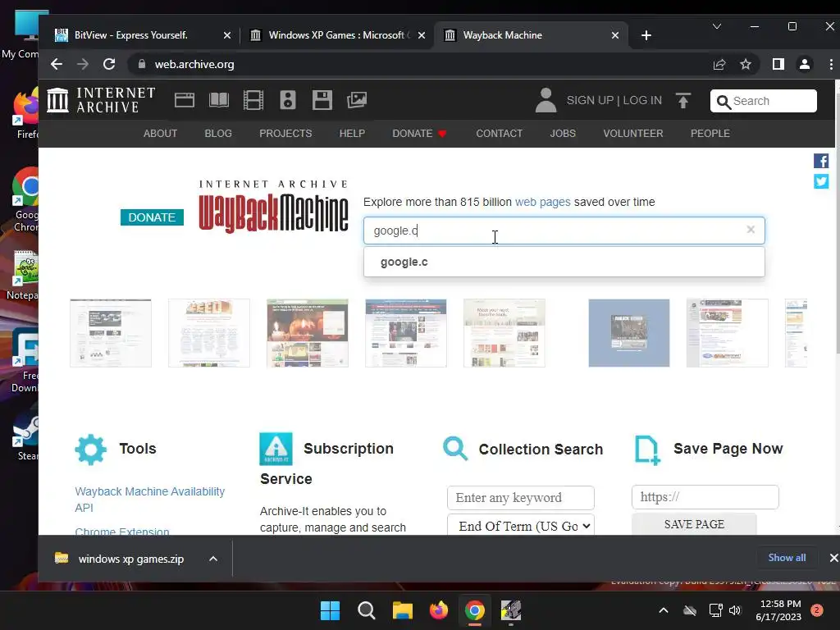840x630 pixels.
Task: Open Wayback Machine Availability API link
Action: point(150,500)
